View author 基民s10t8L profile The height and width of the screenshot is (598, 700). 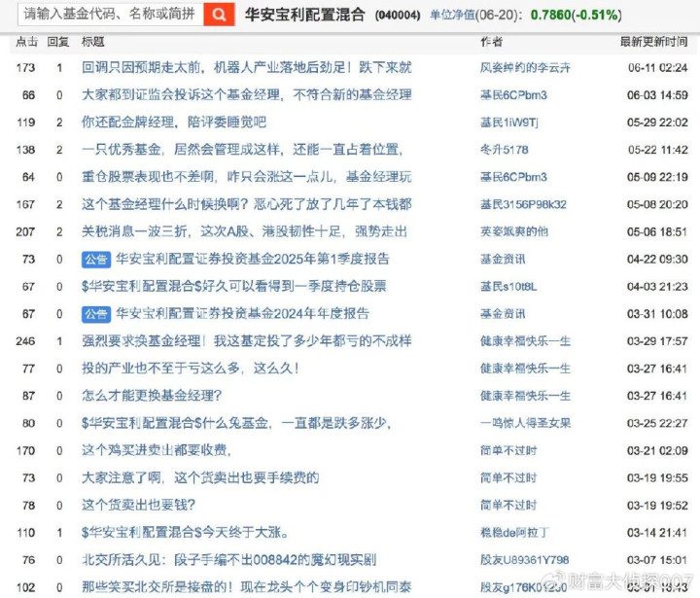pyautogui.click(x=508, y=286)
